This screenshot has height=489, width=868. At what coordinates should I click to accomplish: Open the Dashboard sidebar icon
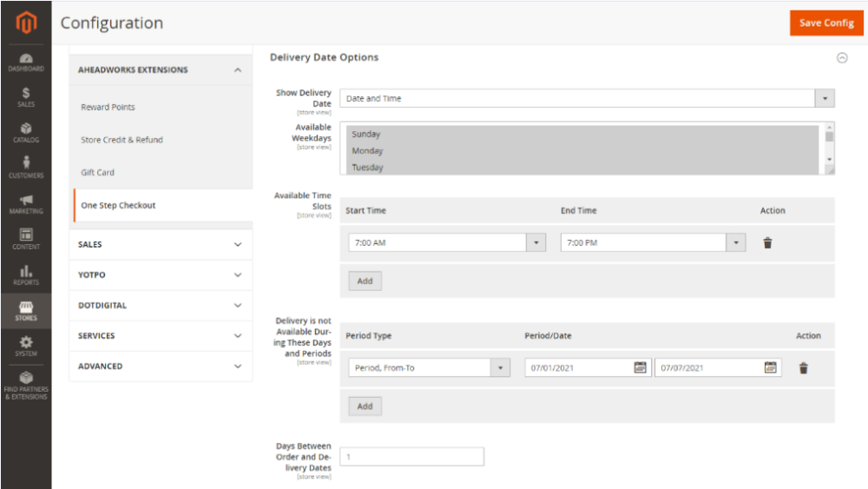(x=26, y=63)
